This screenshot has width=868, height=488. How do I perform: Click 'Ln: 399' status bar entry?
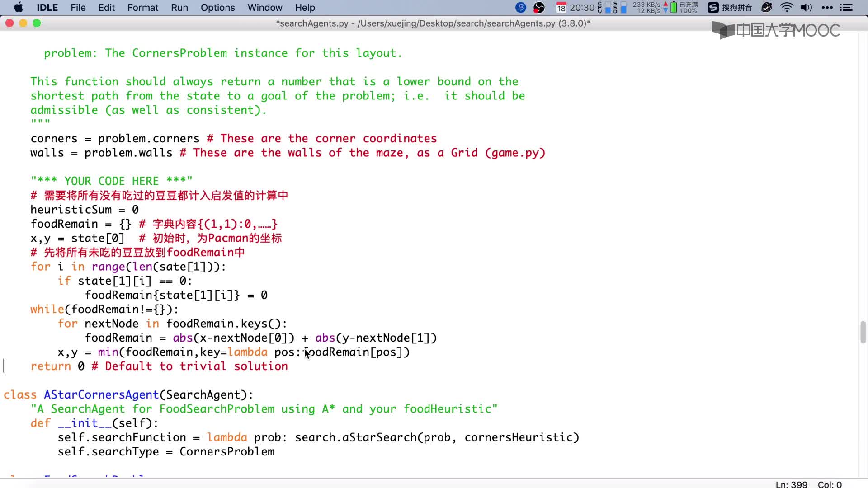(x=791, y=484)
